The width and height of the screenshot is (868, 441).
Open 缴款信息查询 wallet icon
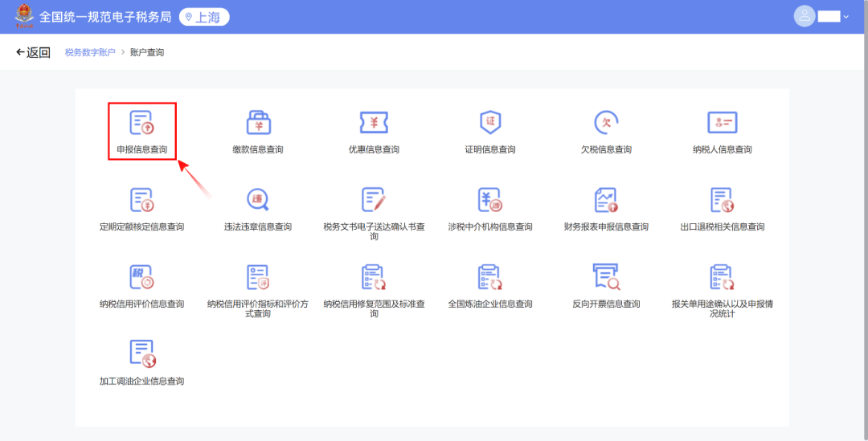[258, 122]
